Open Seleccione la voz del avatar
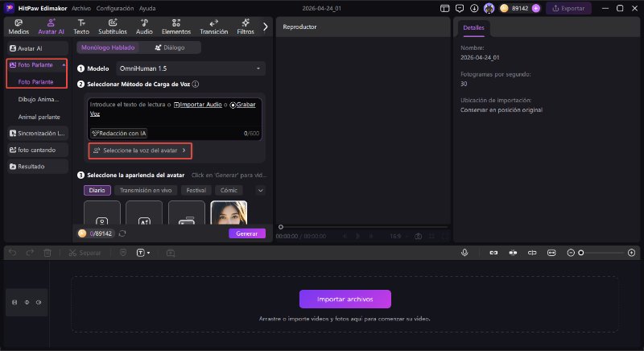This screenshot has width=644, height=351. [x=140, y=151]
